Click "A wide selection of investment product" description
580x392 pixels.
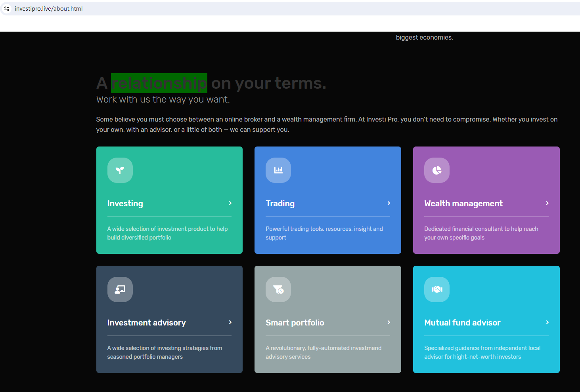(167, 233)
